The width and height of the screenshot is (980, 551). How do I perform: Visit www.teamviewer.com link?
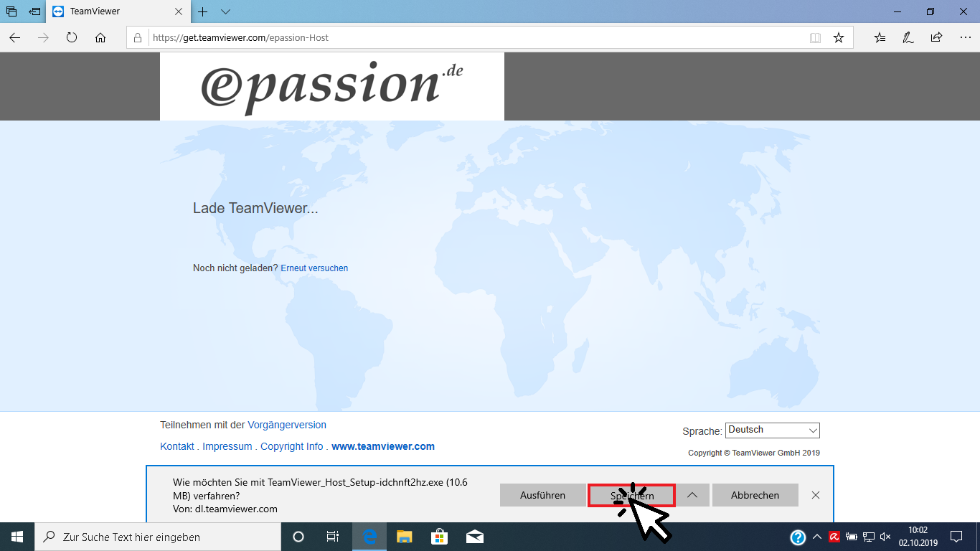click(383, 446)
